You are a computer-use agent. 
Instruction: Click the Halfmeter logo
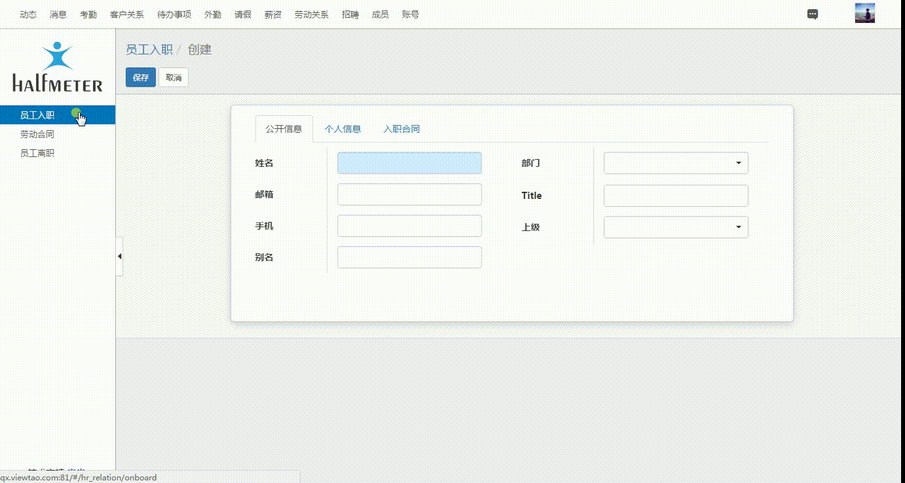(57, 68)
